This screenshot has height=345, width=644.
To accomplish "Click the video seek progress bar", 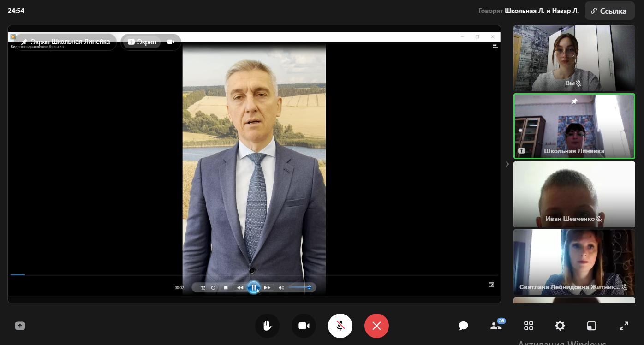I will [254, 275].
